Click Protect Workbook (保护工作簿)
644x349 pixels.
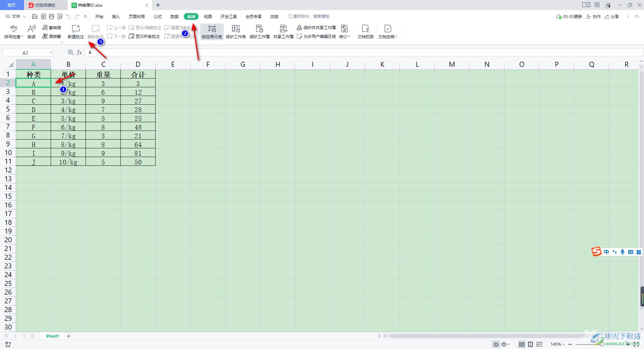tap(260, 32)
